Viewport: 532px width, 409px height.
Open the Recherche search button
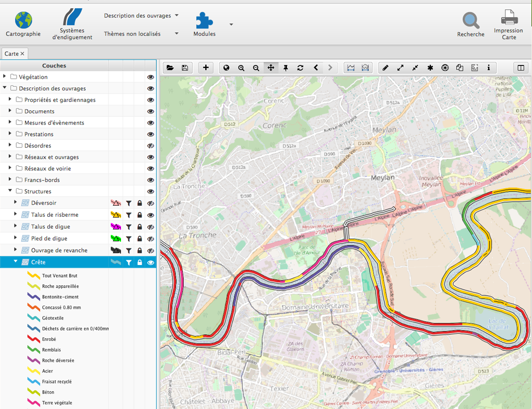471,25
